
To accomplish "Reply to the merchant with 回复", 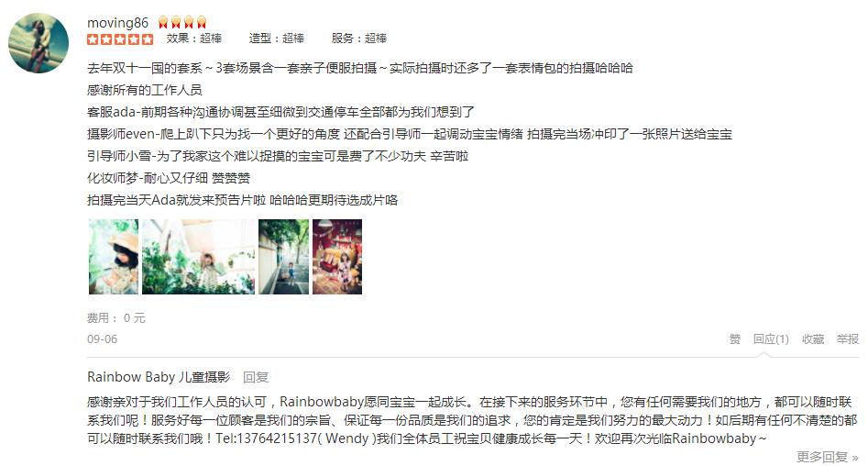I will pos(256,377).
